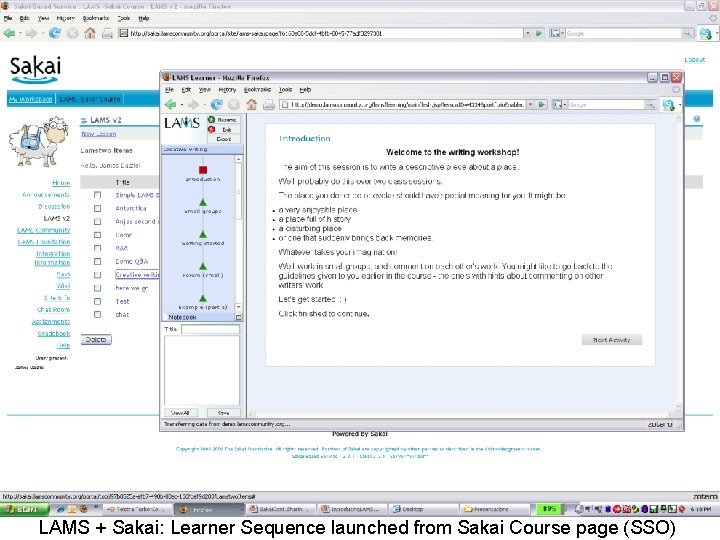
Task: Click sequence progress scrollbar up arrow
Action: [x=238, y=159]
